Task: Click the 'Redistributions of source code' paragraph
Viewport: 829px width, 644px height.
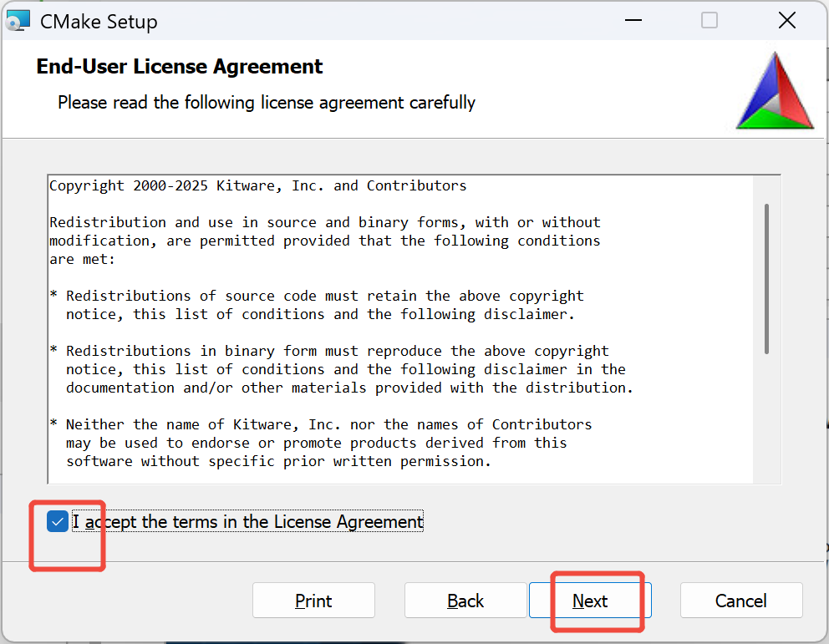Action: pyautogui.click(x=318, y=305)
